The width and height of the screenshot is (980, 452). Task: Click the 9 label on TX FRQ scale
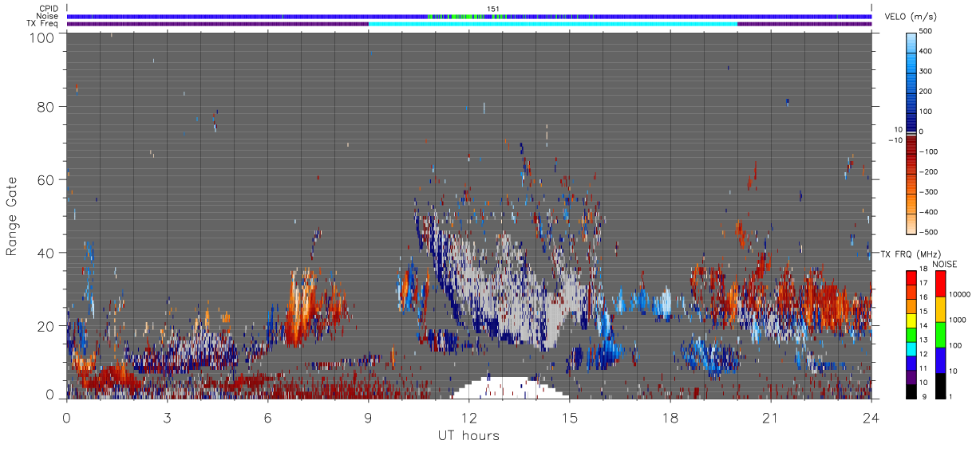point(924,398)
